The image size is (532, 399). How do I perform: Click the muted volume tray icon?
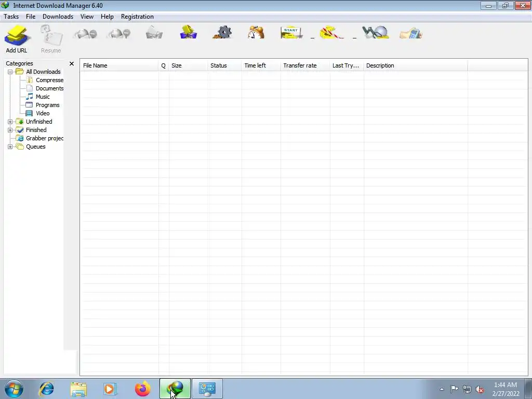pos(480,389)
